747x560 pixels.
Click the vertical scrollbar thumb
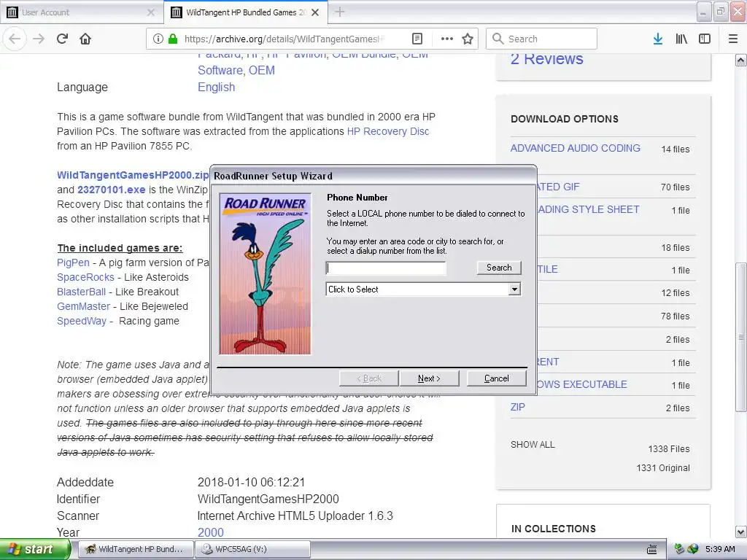[x=740, y=337]
